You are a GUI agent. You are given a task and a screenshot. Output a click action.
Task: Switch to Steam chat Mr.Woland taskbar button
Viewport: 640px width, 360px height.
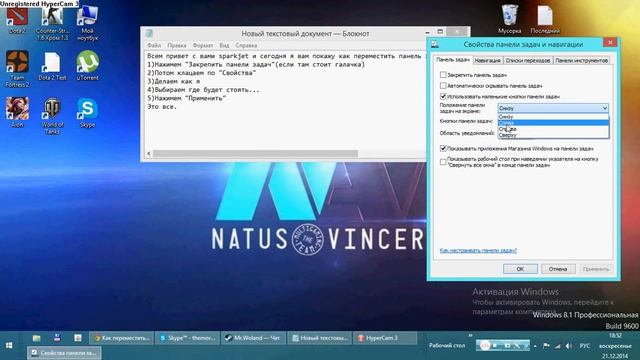point(253,338)
